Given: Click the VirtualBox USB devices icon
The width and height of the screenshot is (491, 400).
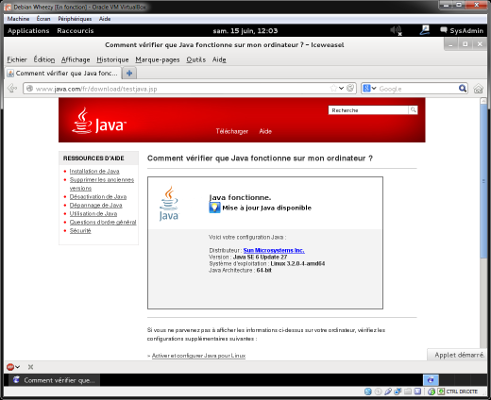Looking at the screenshot, I should [x=388, y=391].
